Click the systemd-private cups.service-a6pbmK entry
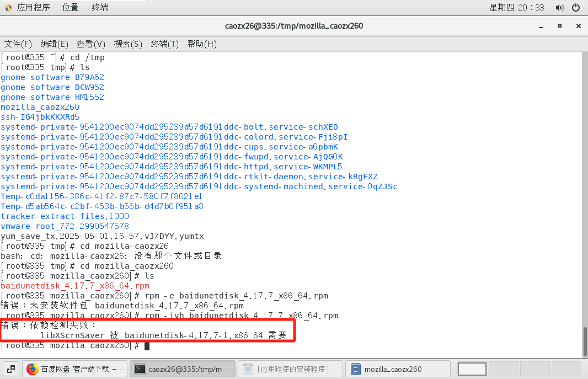Image resolution: width=588 pixels, height=379 pixels. (169, 147)
